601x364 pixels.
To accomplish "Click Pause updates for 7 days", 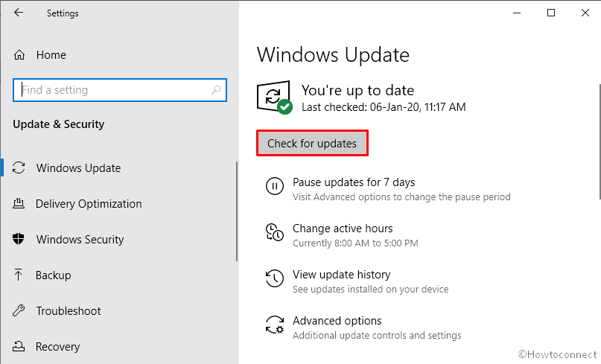I will [x=354, y=182].
